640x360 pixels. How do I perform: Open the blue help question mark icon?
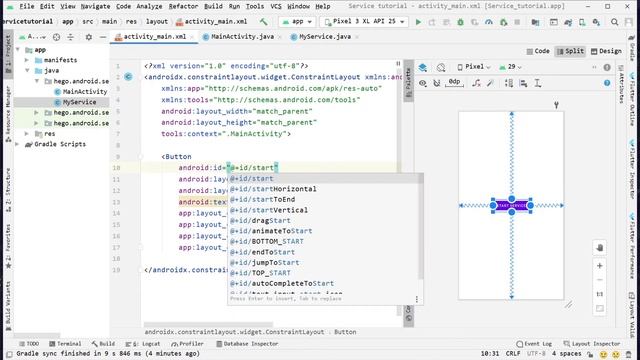[x=607, y=83]
